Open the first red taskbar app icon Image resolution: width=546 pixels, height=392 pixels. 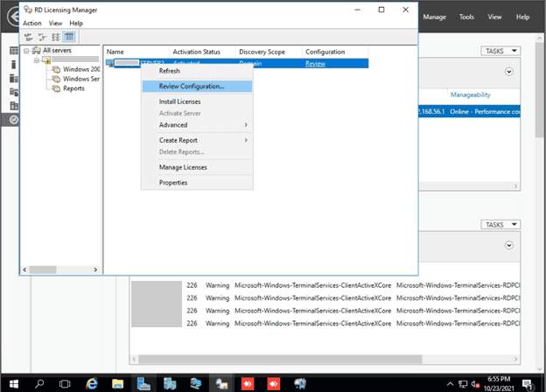coord(248,383)
